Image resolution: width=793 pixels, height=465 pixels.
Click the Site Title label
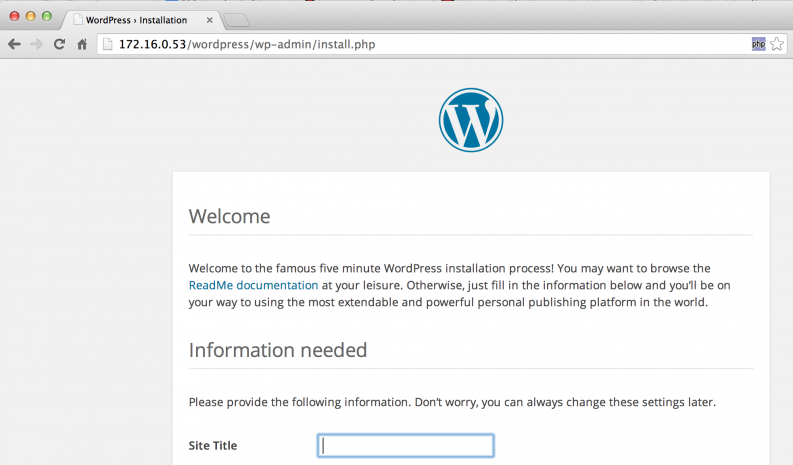tap(213, 446)
